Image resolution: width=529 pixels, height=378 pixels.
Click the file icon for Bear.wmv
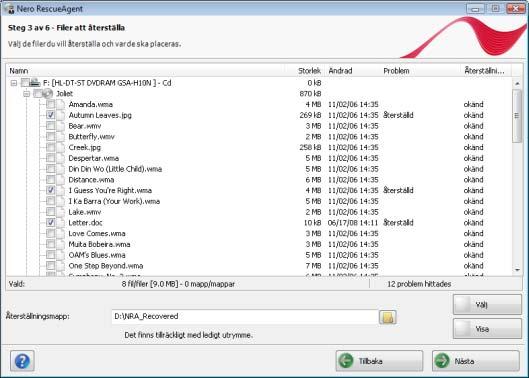(60, 126)
